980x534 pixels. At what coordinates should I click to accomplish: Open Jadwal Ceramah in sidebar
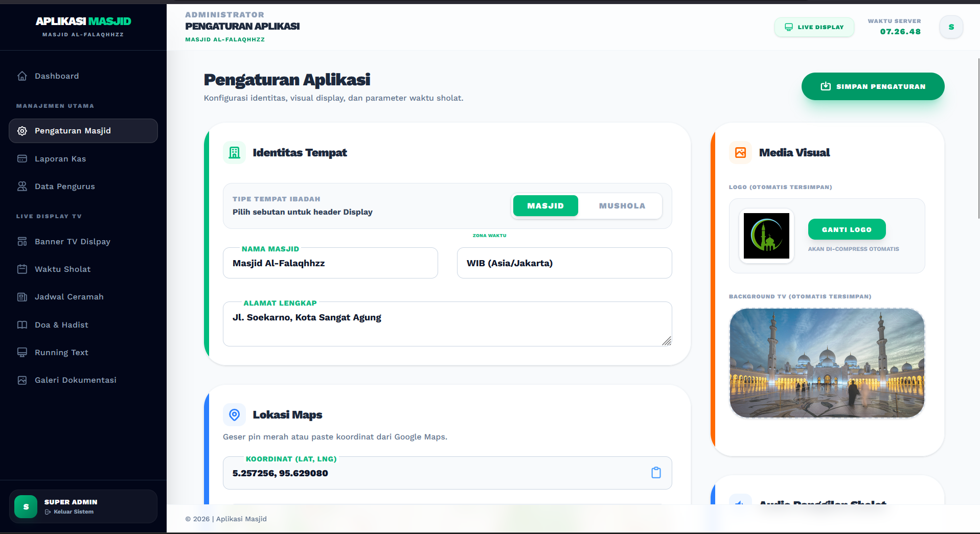coord(83,297)
